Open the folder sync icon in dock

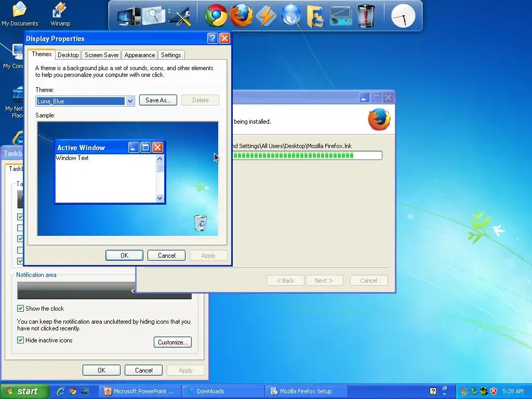click(x=315, y=16)
